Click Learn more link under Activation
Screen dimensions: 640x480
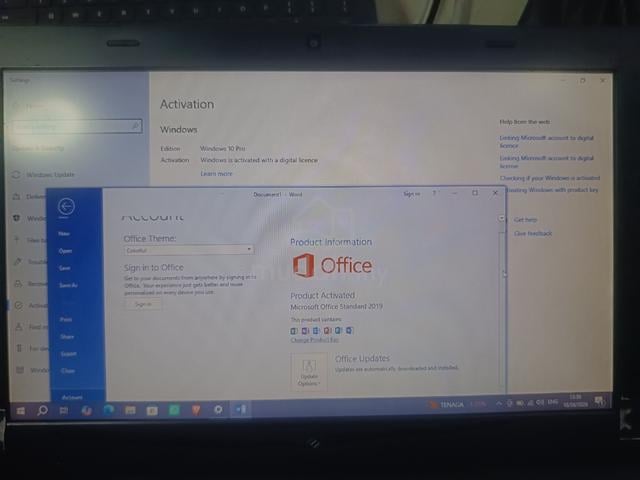pos(216,173)
